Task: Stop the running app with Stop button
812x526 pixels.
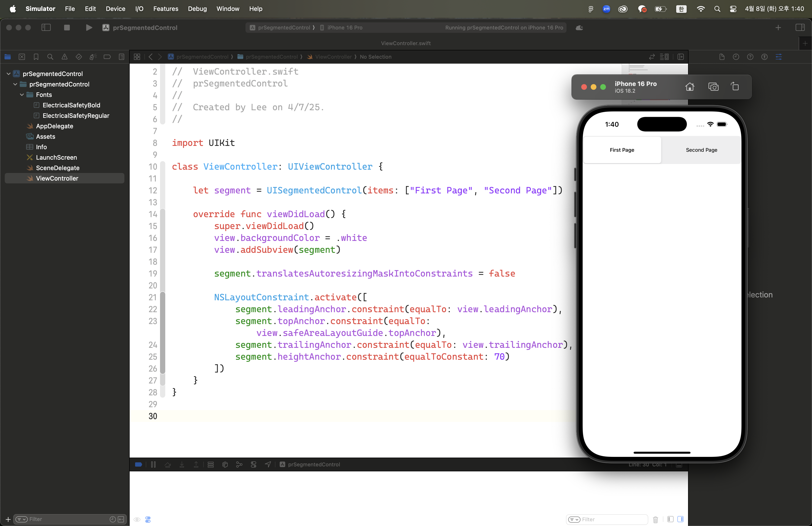Action: (67, 28)
